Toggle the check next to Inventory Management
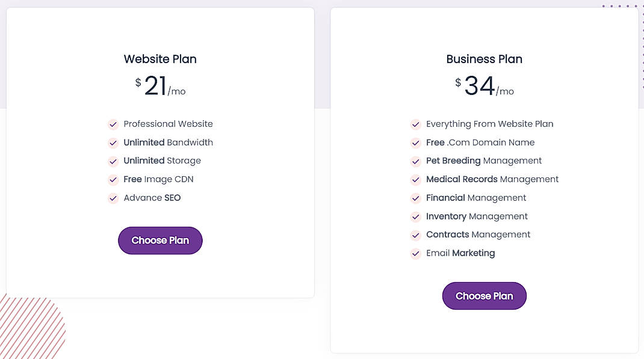Image resolution: width=644 pixels, height=359 pixels. point(416,216)
